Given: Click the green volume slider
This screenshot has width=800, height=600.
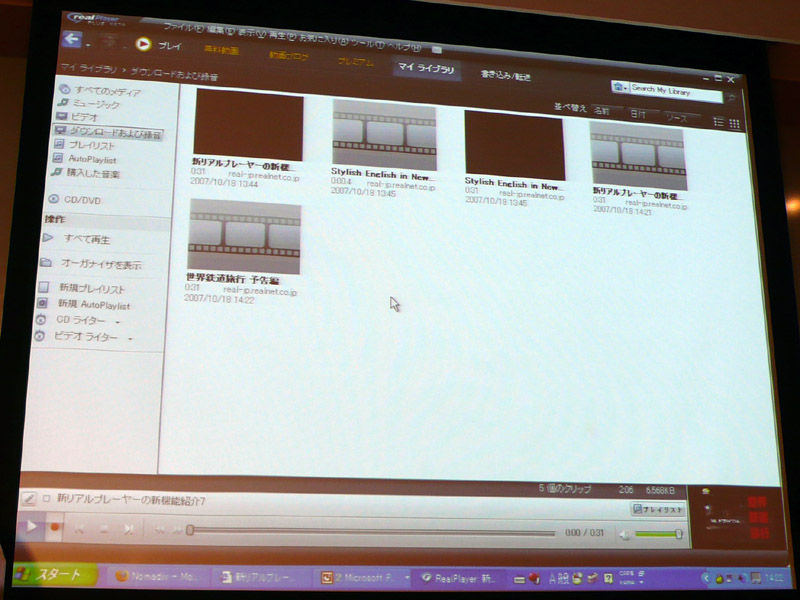Looking at the screenshot, I should 659,534.
